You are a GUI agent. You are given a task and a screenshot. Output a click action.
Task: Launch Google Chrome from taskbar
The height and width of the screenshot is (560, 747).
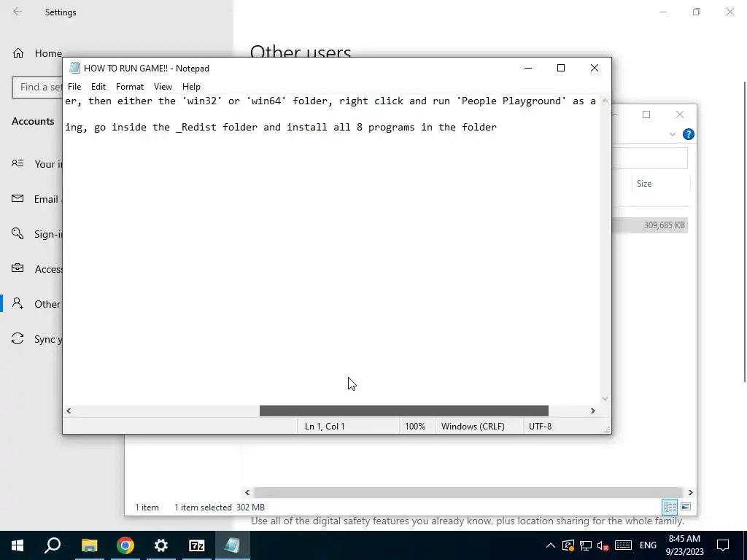pyautogui.click(x=125, y=545)
